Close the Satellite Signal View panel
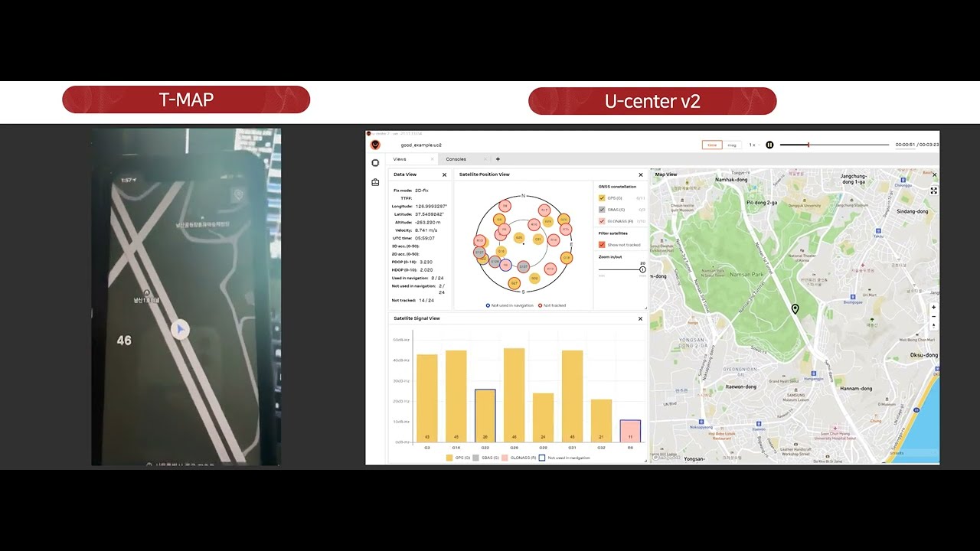980x551 pixels. 641,318
